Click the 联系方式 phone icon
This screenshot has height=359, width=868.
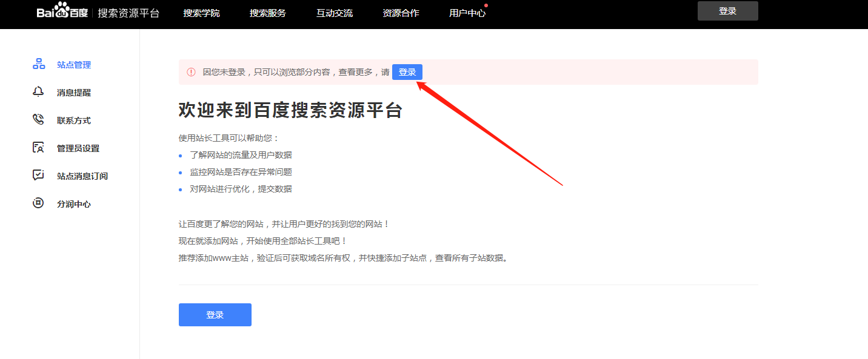pyautogui.click(x=38, y=120)
